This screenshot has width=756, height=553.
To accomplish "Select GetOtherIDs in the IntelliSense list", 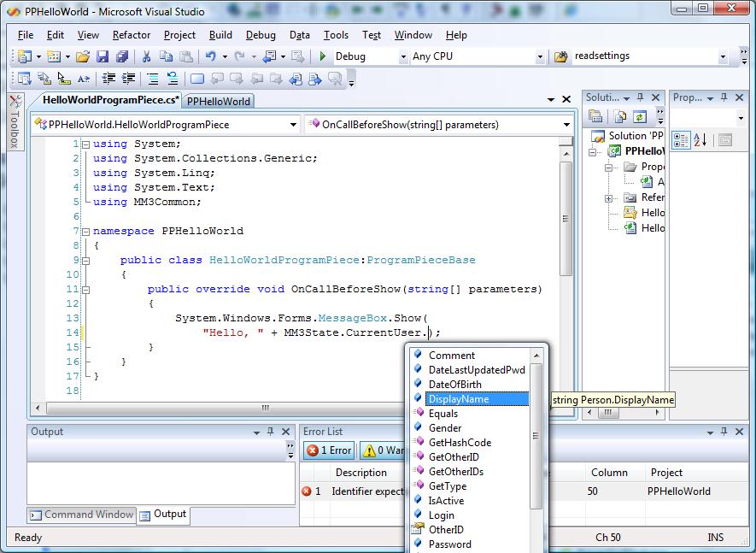I will tap(455, 472).
